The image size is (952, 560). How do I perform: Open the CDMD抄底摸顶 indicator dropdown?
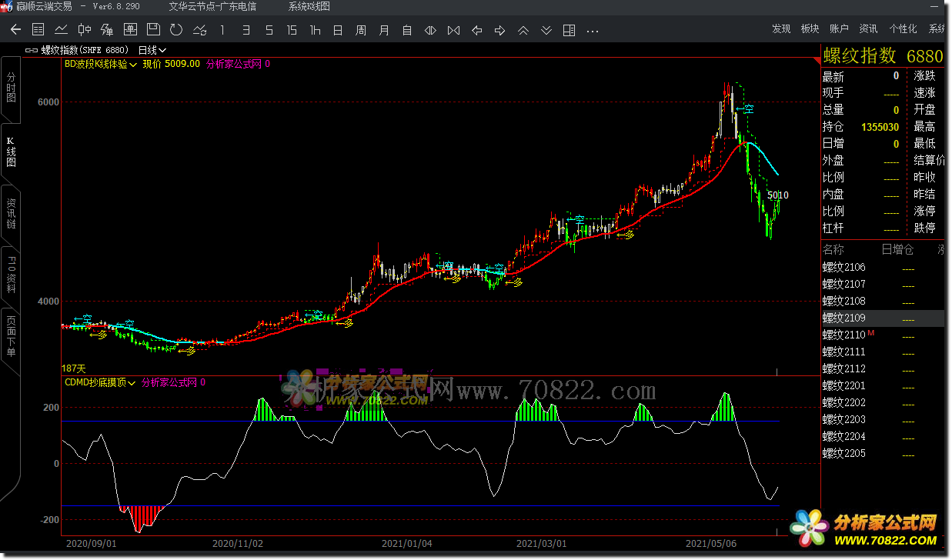(x=100, y=382)
